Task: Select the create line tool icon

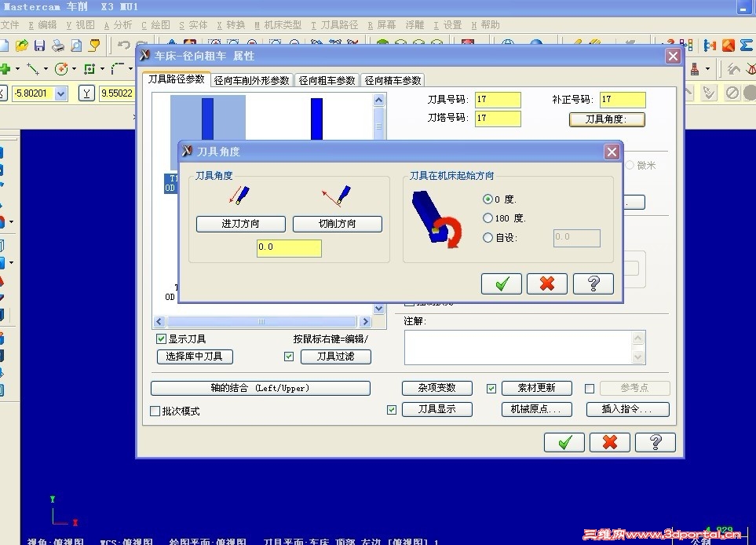Action: click(x=33, y=69)
